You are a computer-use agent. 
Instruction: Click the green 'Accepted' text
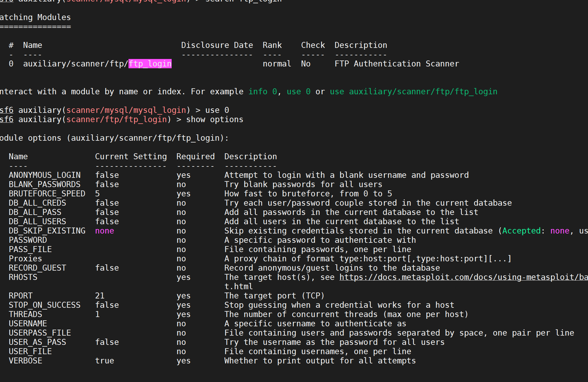click(521, 231)
